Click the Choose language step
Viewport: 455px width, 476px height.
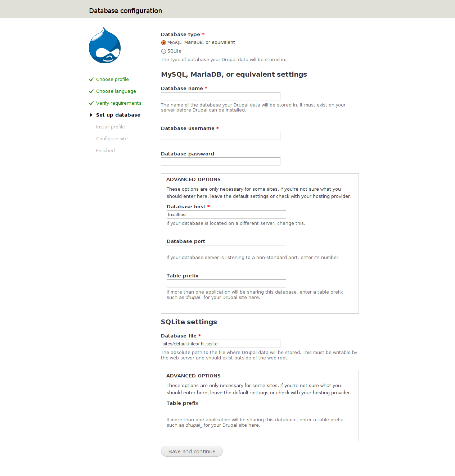click(x=116, y=91)
